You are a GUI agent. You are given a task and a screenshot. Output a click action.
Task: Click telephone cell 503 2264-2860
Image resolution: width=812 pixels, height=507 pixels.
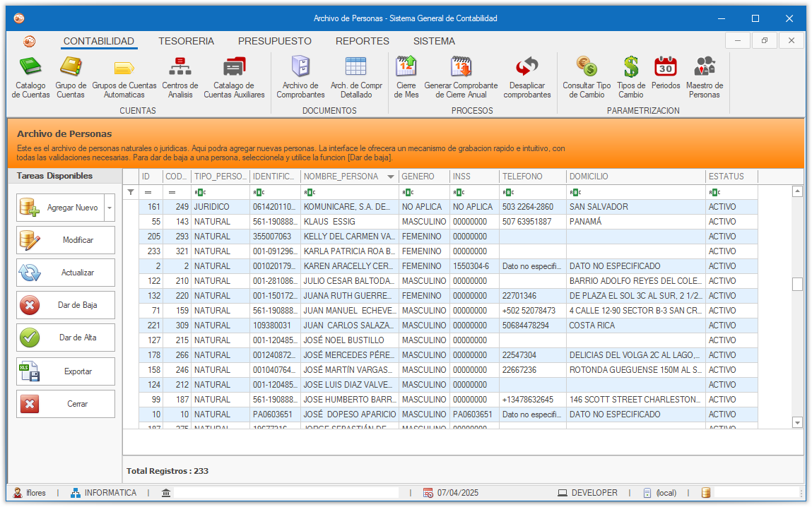533,207
